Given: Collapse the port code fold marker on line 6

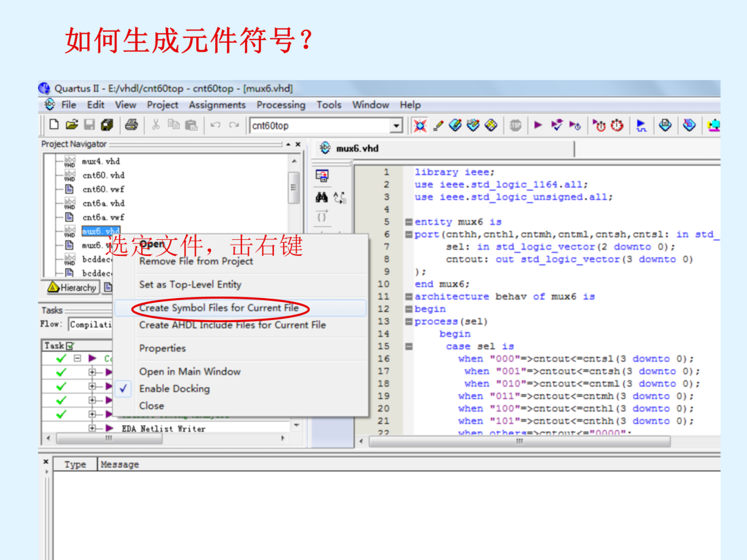Looking at the screenshot, I should (x=409, y=234).
